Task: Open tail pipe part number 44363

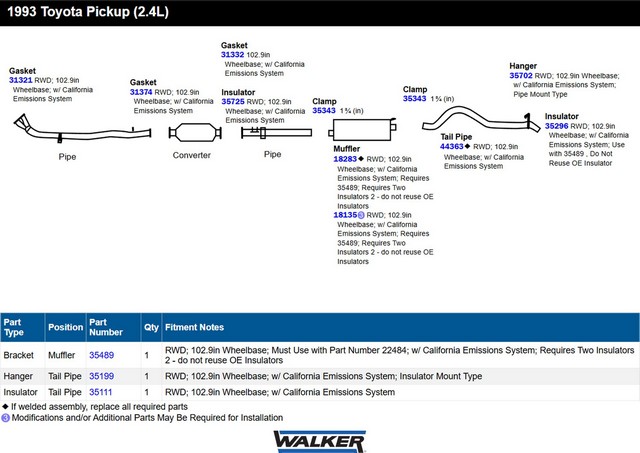Action: point(452,147)
